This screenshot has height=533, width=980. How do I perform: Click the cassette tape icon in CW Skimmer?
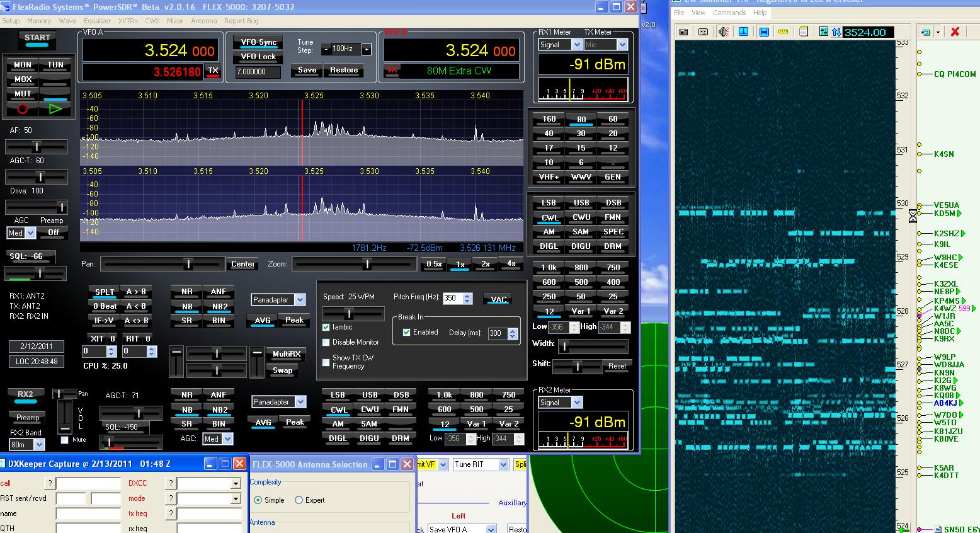click(703, 32)
